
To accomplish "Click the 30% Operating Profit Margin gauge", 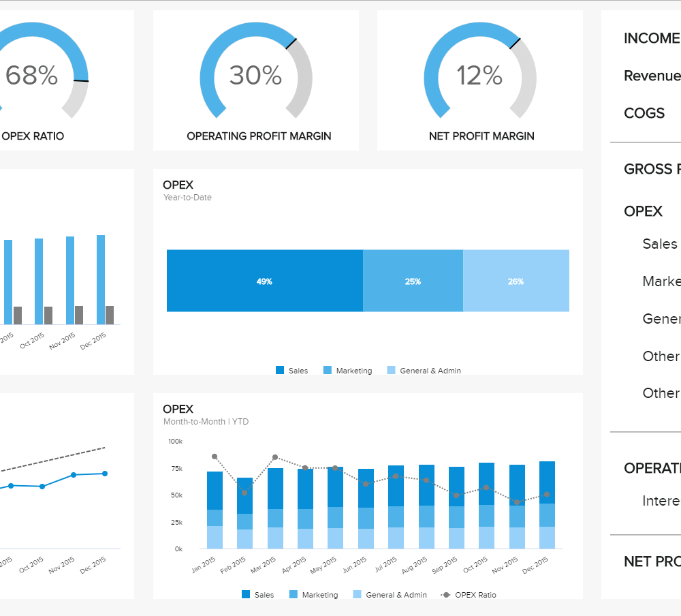I will point(255,76).
